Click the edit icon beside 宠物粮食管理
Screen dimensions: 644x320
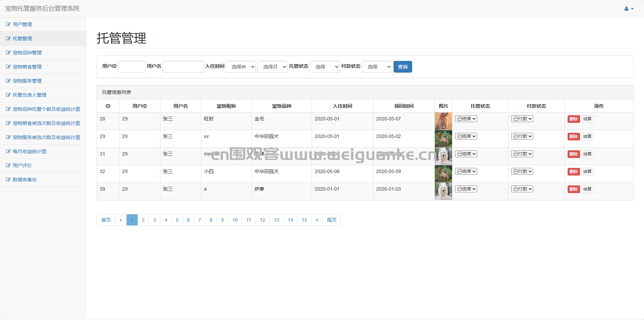click(8, 67)
